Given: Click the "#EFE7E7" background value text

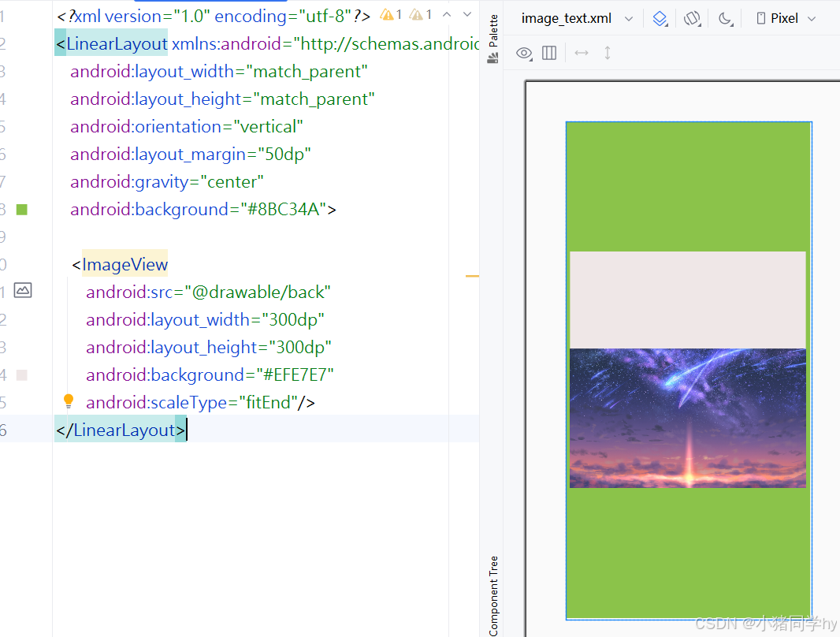Looking at the screenshot, I should point(295,375).
